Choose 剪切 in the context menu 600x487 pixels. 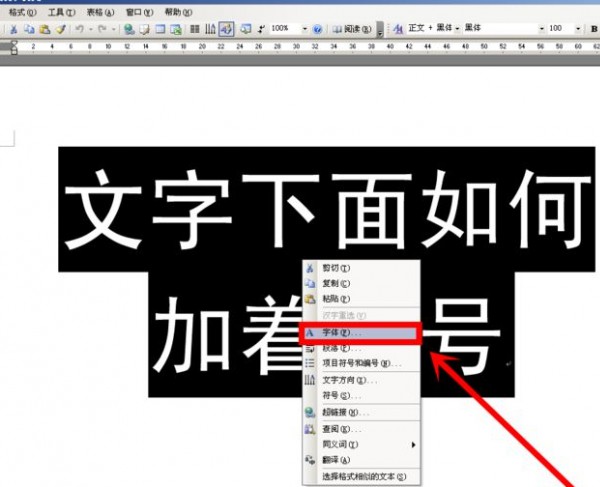(361, 268)
